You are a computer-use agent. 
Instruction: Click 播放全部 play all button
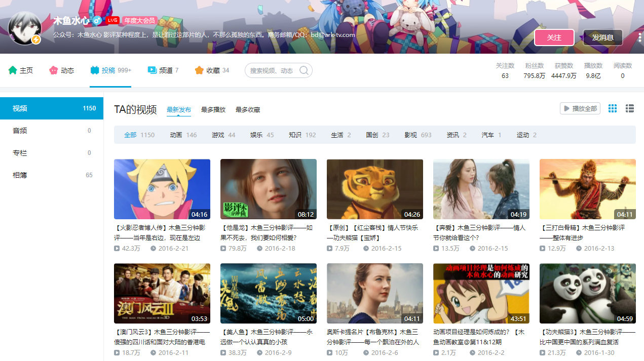point(580,108)
